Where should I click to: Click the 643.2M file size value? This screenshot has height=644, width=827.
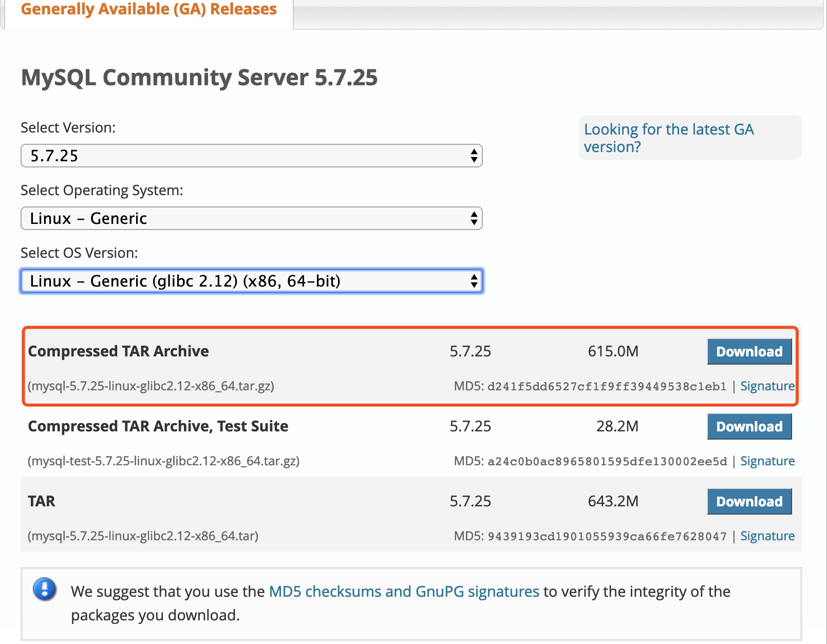(613, 501)
